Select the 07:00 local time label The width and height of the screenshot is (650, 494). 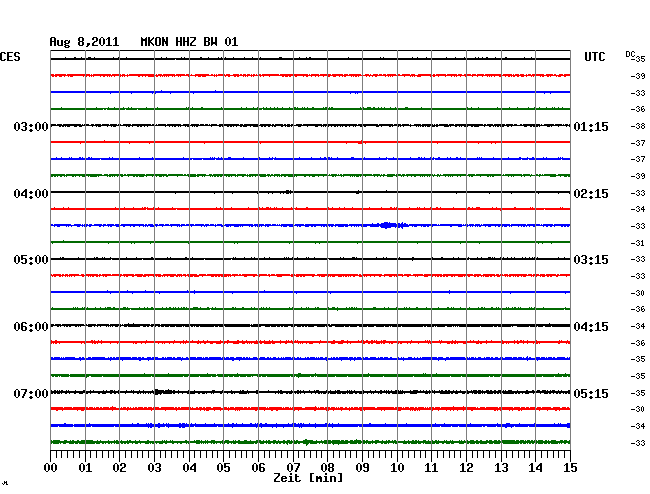coord(31,393)
